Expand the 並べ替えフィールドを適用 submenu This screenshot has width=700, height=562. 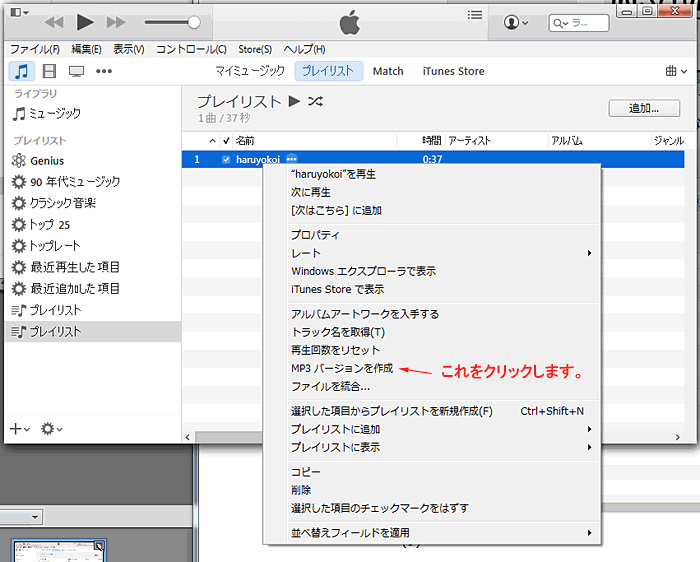pyautogui.click(x=442, y=533)
